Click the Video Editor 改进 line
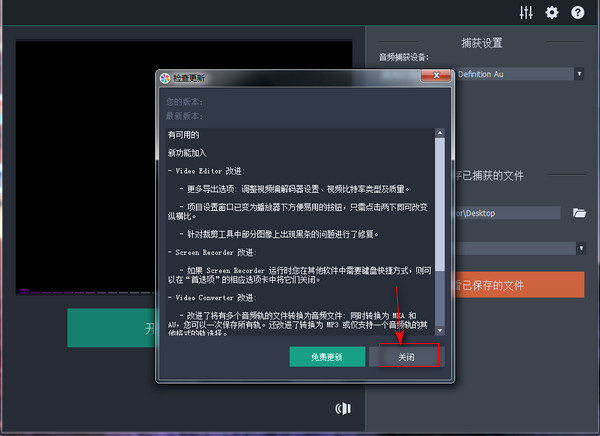This screenshot has width=600, height=436. point(206,171)
